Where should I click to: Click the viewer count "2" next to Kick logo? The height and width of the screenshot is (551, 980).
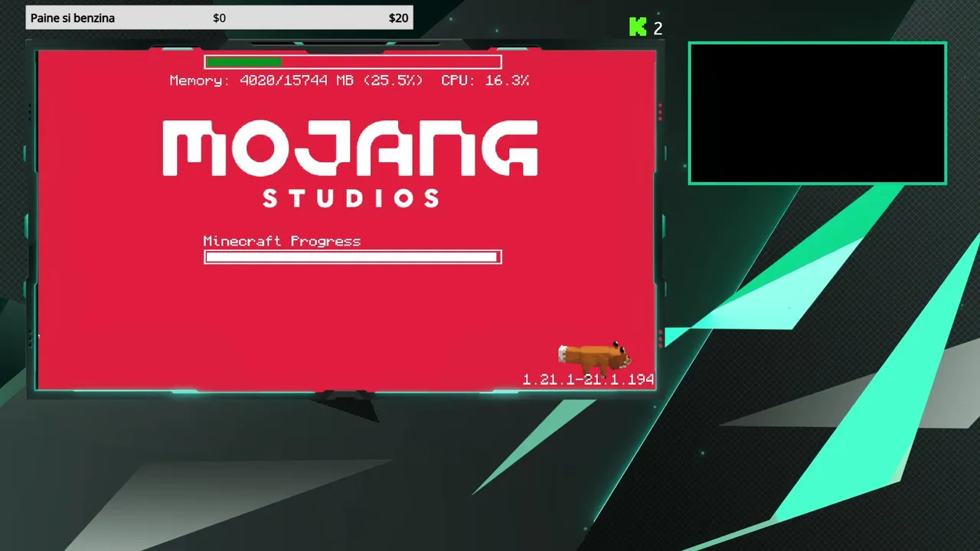(x=658, y=28)
